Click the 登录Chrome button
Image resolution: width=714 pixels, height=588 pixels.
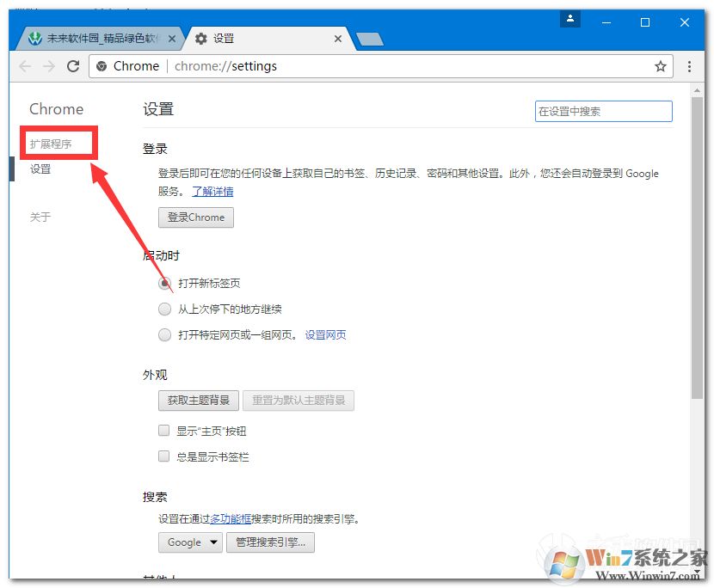pyautogui.click(x=196, y=217)
